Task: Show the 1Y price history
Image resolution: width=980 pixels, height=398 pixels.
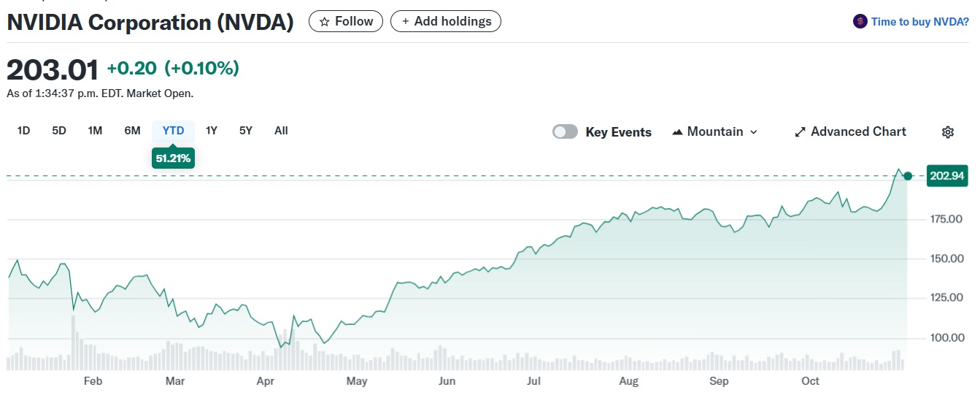Action: (211, 131)
